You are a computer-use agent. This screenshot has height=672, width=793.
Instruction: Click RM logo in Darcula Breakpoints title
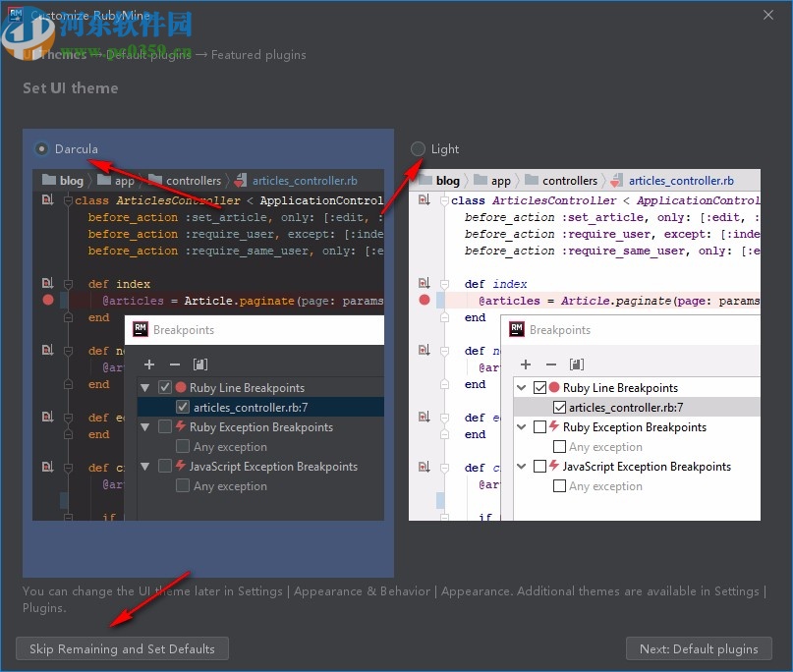[141, 329]
